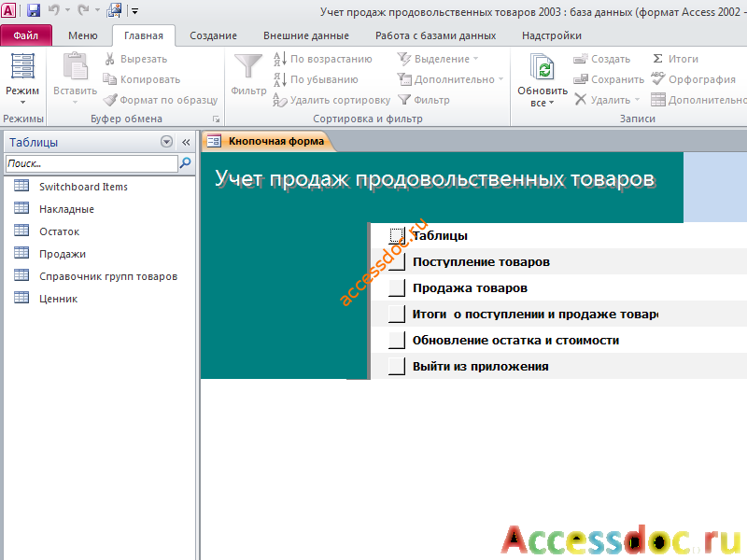Click the Режим view icon
The image size is (747, 560).
point(22,66)
